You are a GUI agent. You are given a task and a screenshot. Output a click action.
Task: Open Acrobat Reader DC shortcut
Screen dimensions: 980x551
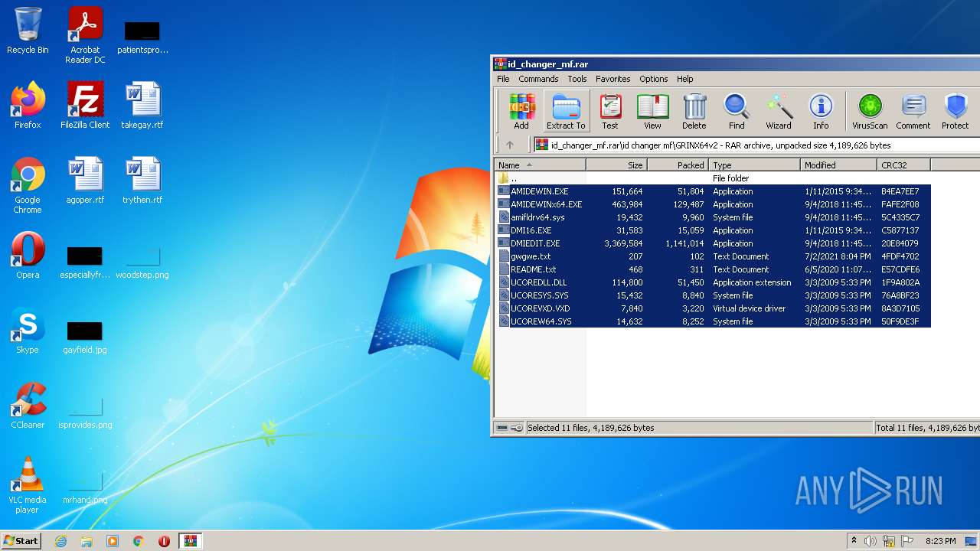[x=85, y=35]
